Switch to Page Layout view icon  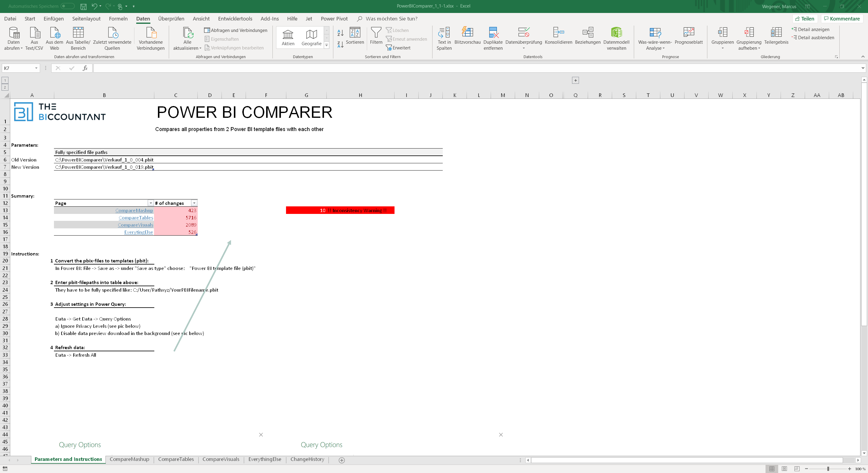click(784, 468)
